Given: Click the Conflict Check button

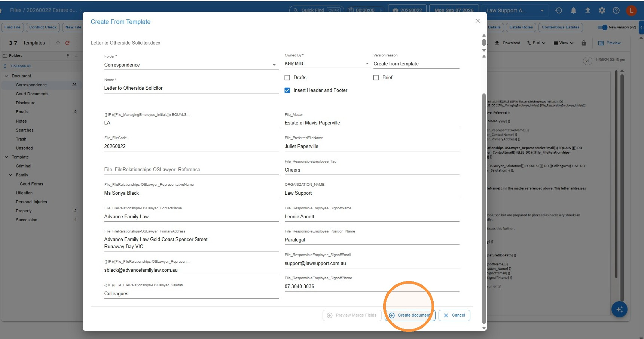Looking at the screenshot, I should point(43,27).
